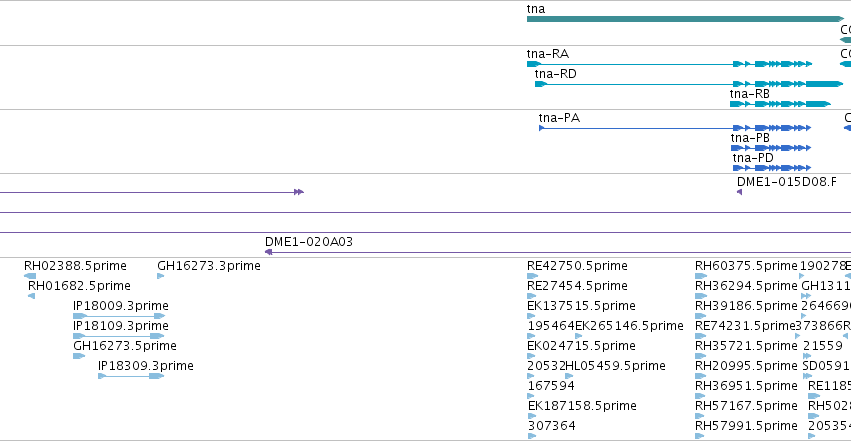Select the EK187158.5prime EST label
851x441 pixels.
point(582,406)
